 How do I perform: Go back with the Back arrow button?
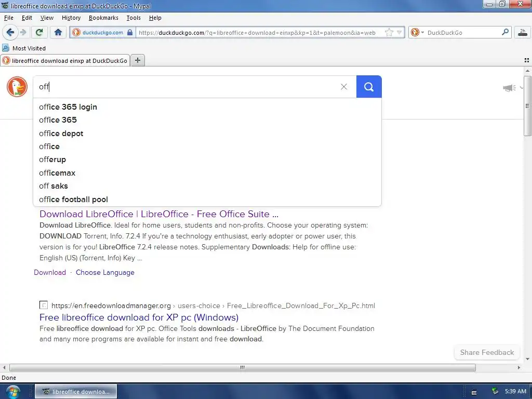10,33
